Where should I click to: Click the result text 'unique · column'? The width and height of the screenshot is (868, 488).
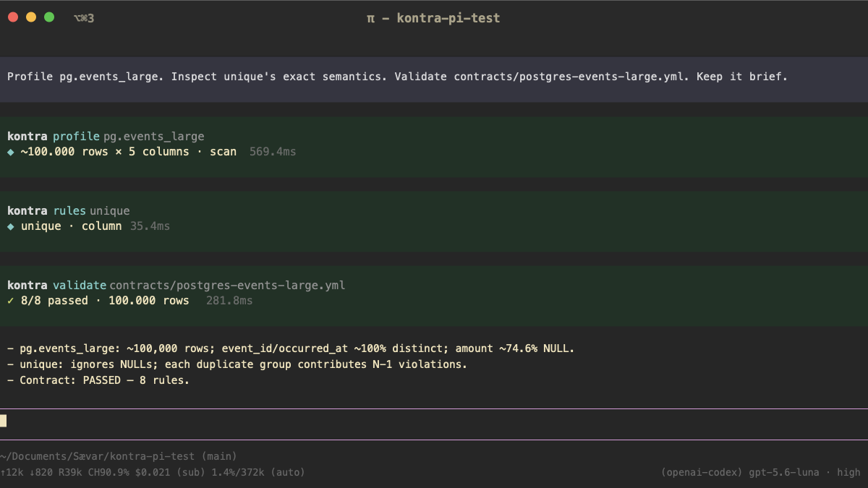point(71,226)
